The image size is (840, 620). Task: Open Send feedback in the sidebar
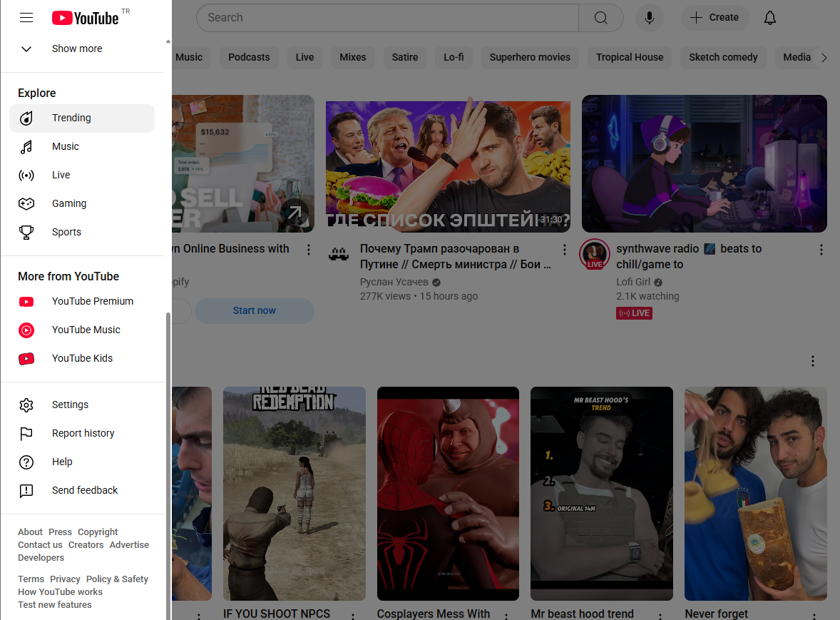pos(84,490)
